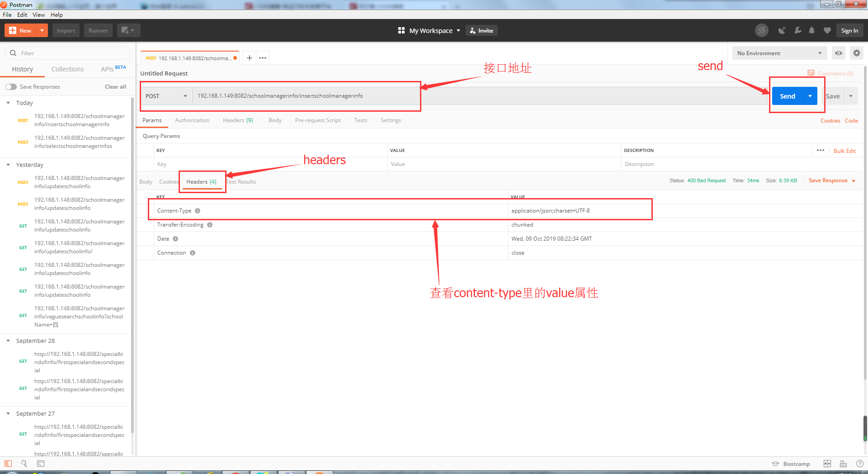Click the heart icon in header
This screenshot has height=474, width=868.
(827, 30)
